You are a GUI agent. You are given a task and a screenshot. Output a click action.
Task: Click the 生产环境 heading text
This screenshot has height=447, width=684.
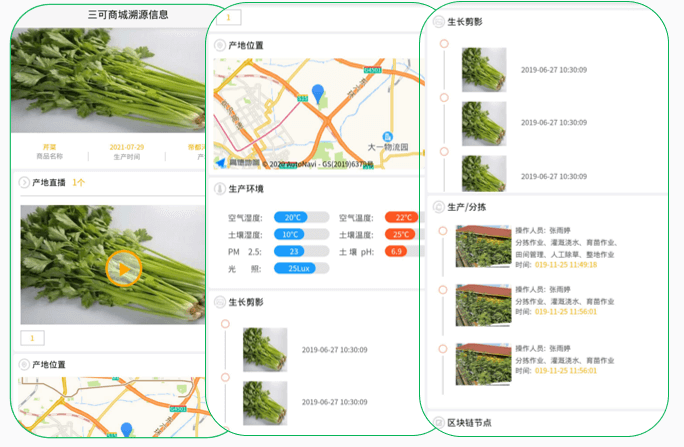coord(246,189)
